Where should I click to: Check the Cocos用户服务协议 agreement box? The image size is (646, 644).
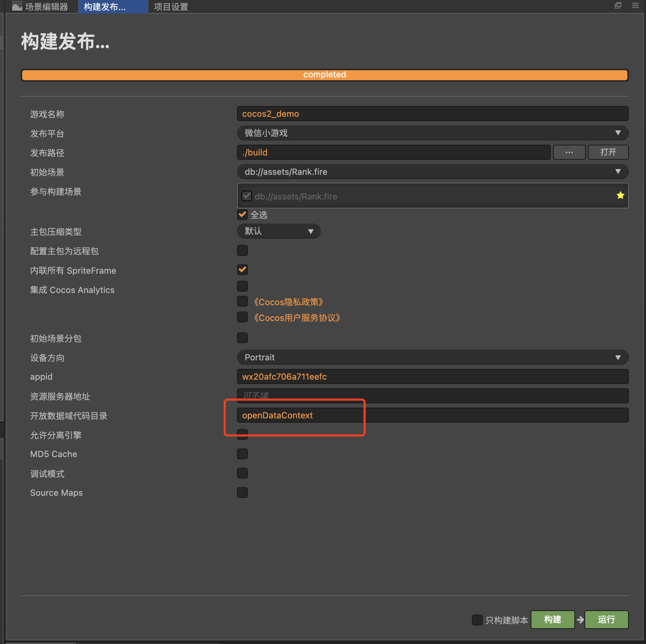(x=242, y=317)
